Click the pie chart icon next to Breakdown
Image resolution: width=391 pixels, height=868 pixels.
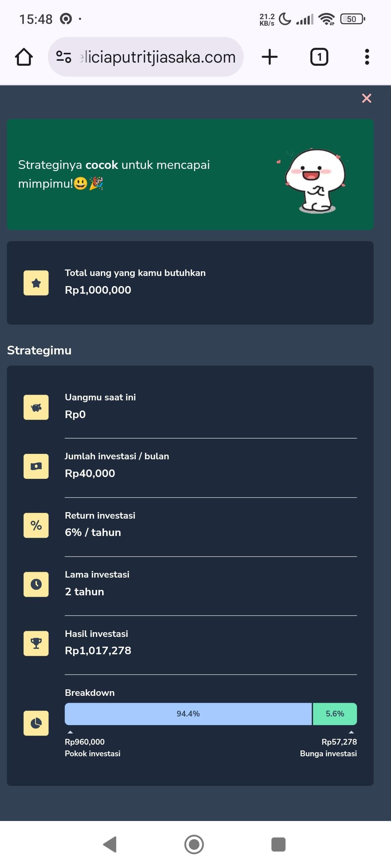point(36,723)
